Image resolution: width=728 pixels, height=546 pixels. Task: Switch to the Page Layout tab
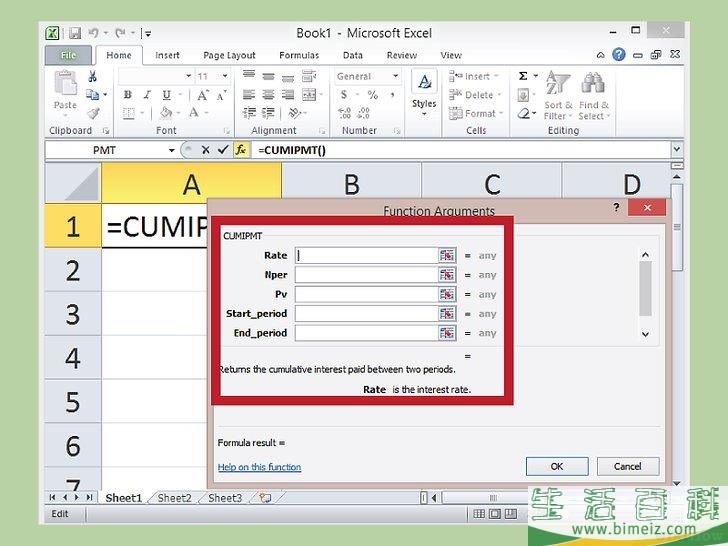click(x=229, y=55)
